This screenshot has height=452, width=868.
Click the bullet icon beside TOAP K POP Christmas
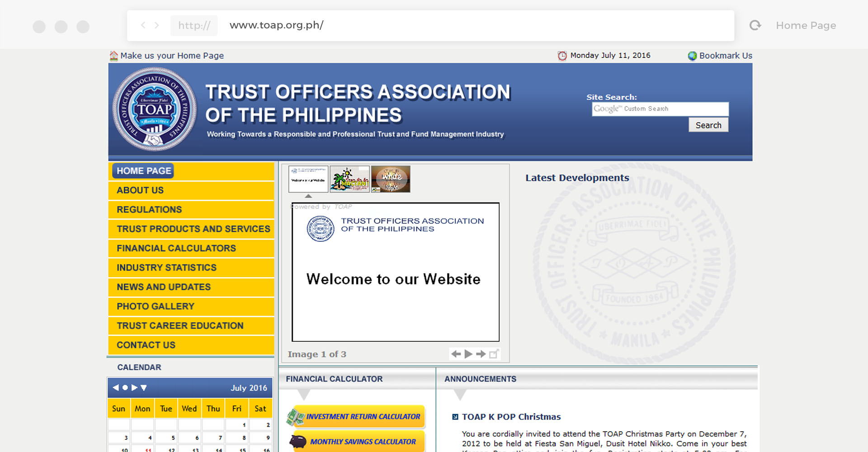455,417
